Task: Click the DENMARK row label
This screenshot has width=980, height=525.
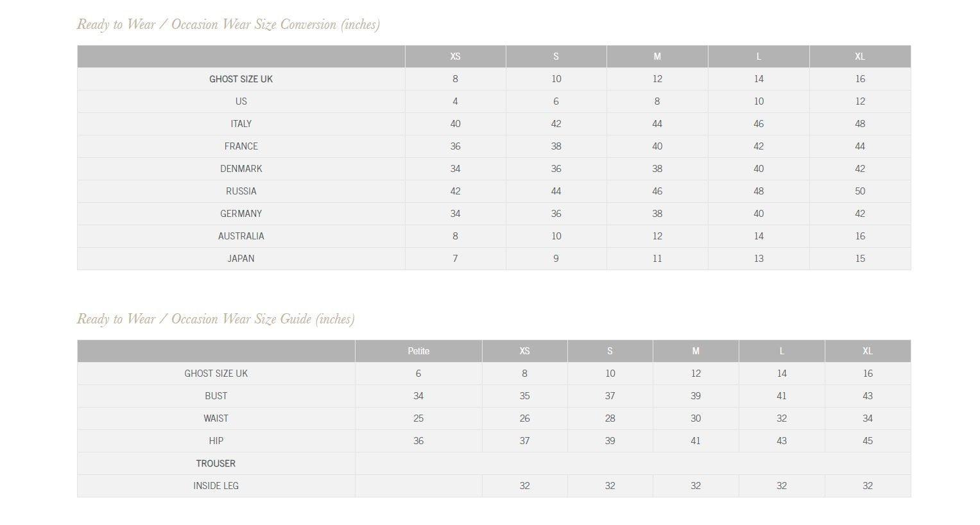Action: [x=241, y=169]
